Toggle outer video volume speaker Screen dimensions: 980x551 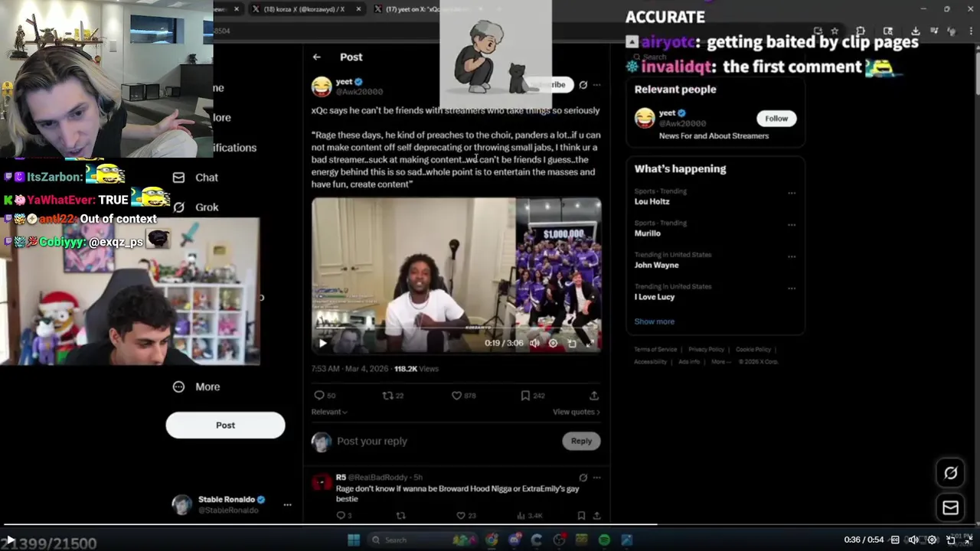pos(913,540)
